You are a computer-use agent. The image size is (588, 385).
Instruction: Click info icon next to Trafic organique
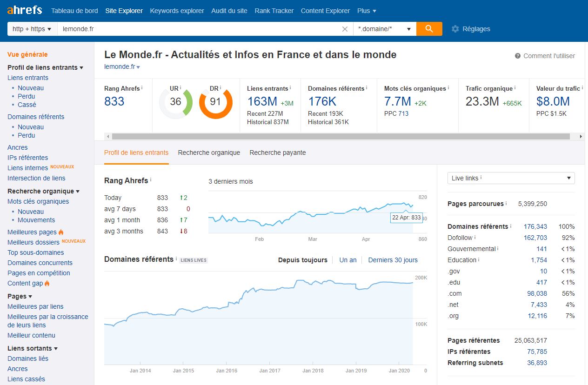tap(515, 88)
